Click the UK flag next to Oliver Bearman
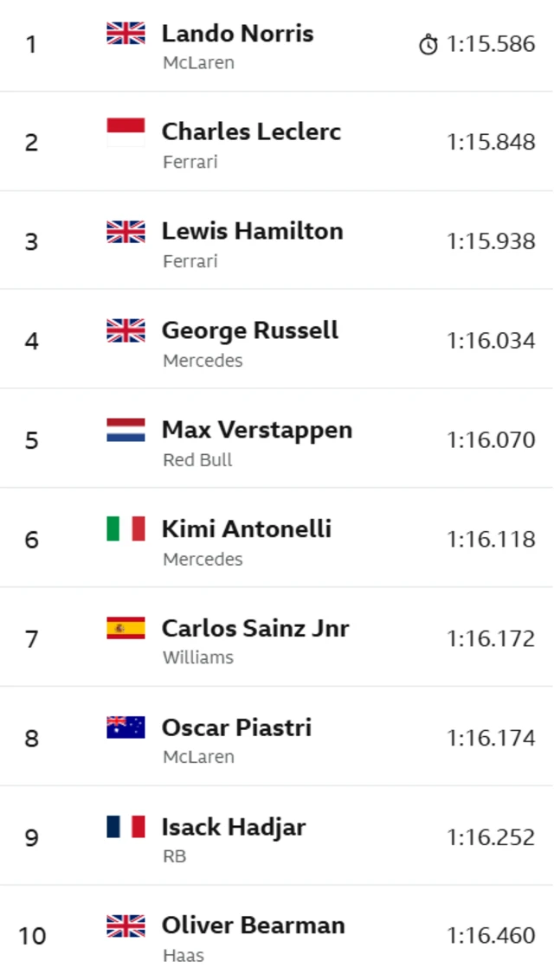Screen dimensions: 554x980 coord(126,926)
